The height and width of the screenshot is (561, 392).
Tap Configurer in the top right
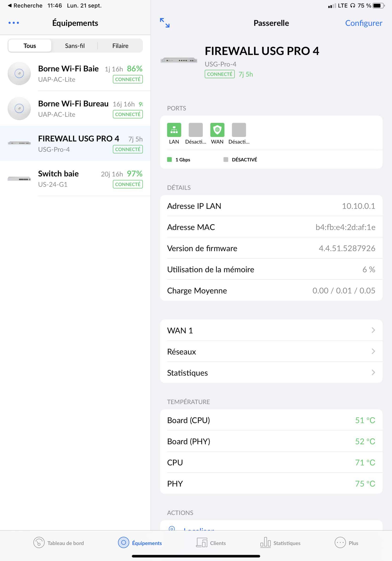coord(363,23)
